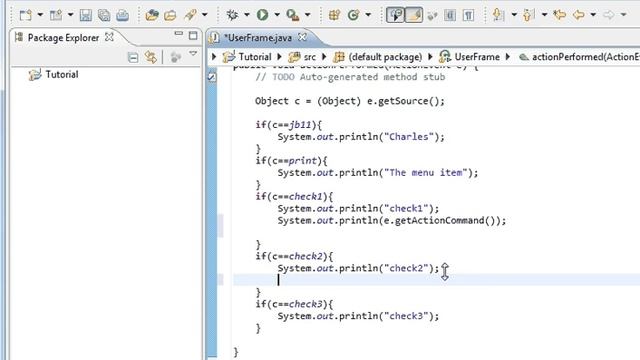Expand breadcrumb arrow before src
Viewport: 640px width, 360px height.
tap(280, 57)
